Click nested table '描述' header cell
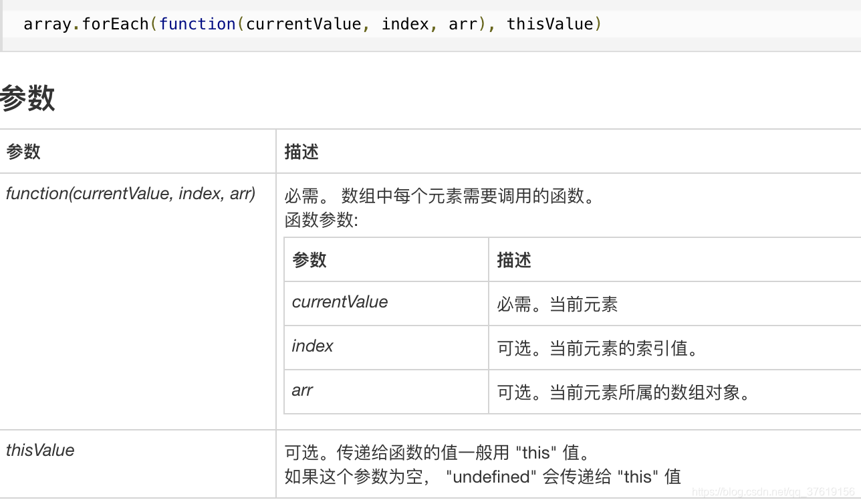Image resolution: width=861 pixels, height=504 pixels. 675,259
